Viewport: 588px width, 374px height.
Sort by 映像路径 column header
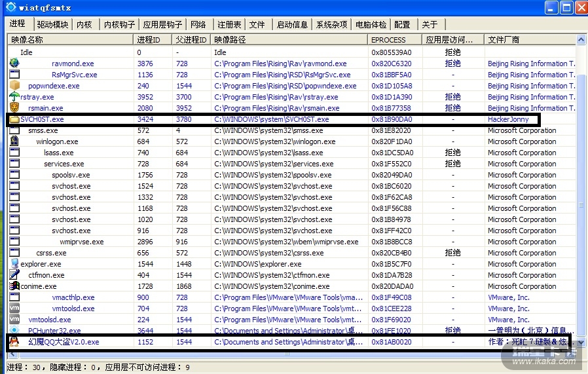289,40
